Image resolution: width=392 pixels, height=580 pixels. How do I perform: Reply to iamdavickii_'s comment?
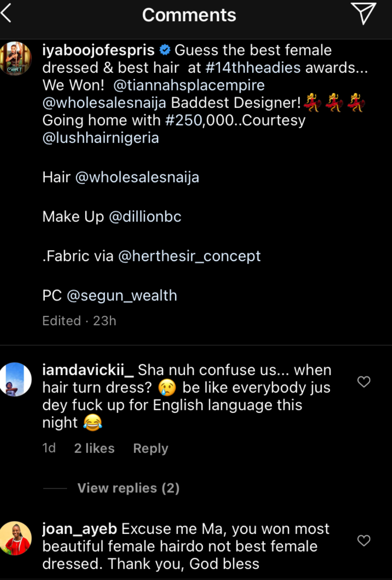pyautogui.click(x=151, y=448)
